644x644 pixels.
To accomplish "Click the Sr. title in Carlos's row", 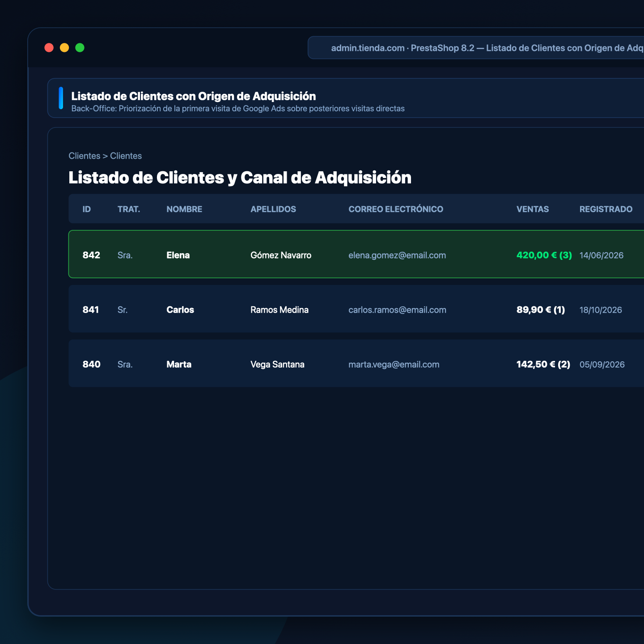I will pos(123,309).
